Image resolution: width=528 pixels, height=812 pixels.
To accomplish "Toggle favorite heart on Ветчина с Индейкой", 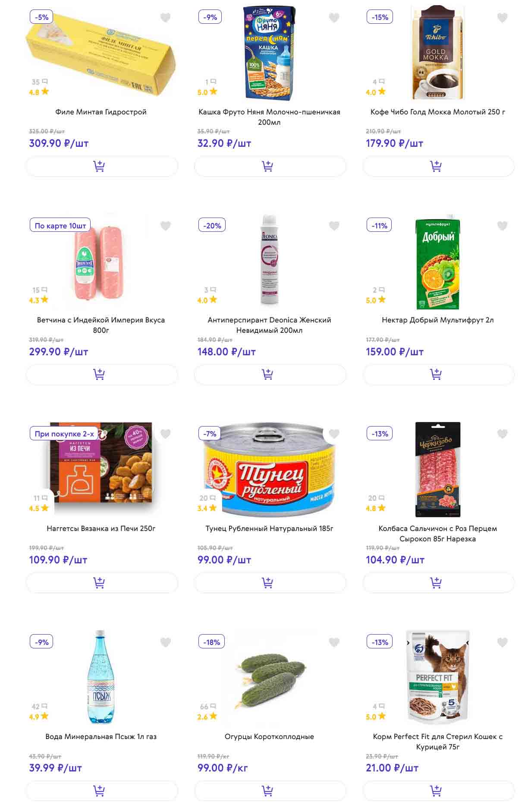I will pos(166,226).
